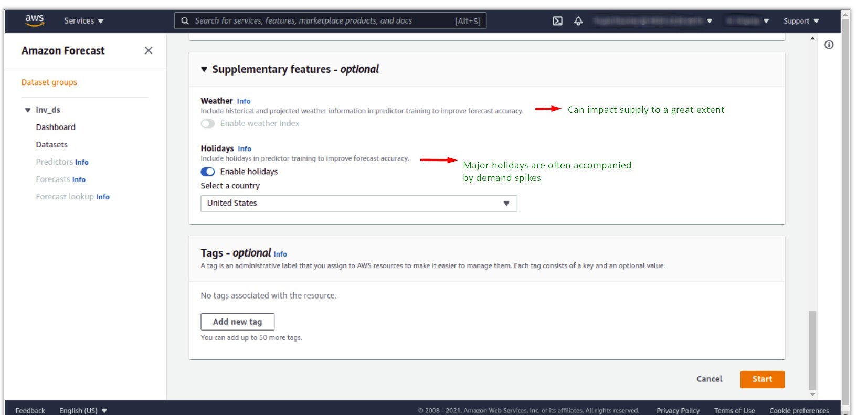Image resolution: width=868 pixels, height=415 pixels.
Task: Click the 'Select a country' label
Action: tap(230, 186)
